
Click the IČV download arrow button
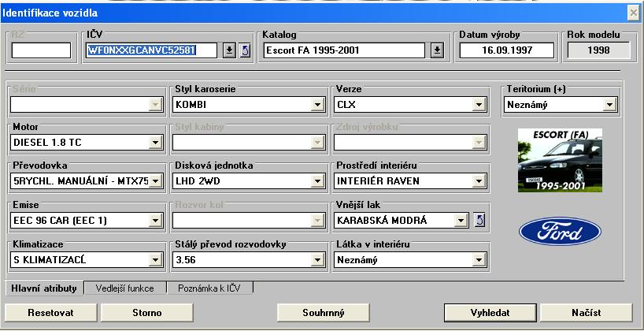coord(229,51)
